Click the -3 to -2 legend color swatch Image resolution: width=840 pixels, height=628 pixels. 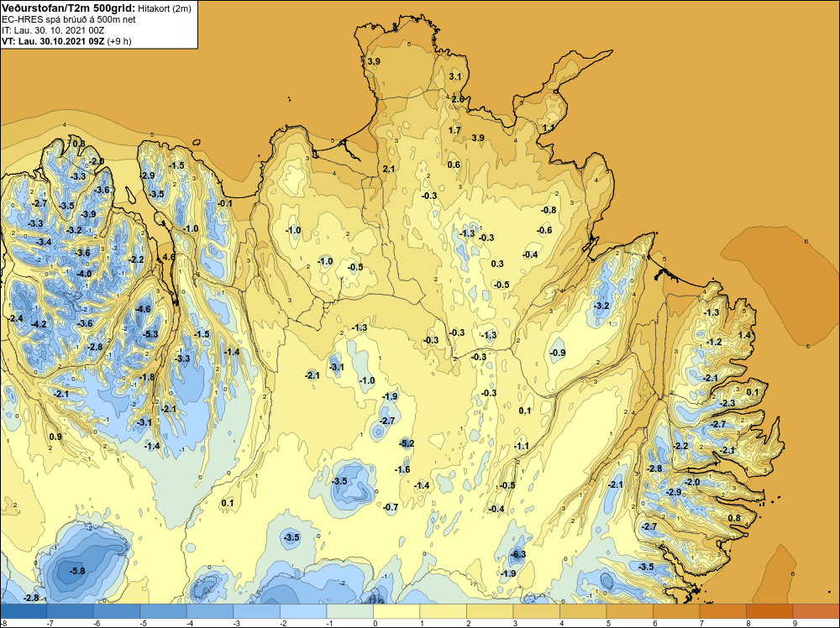point(256,611)
